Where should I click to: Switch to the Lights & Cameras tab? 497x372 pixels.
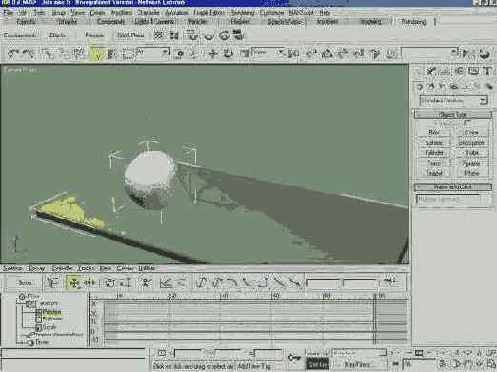pyautogui.click(x=154, y=22)
